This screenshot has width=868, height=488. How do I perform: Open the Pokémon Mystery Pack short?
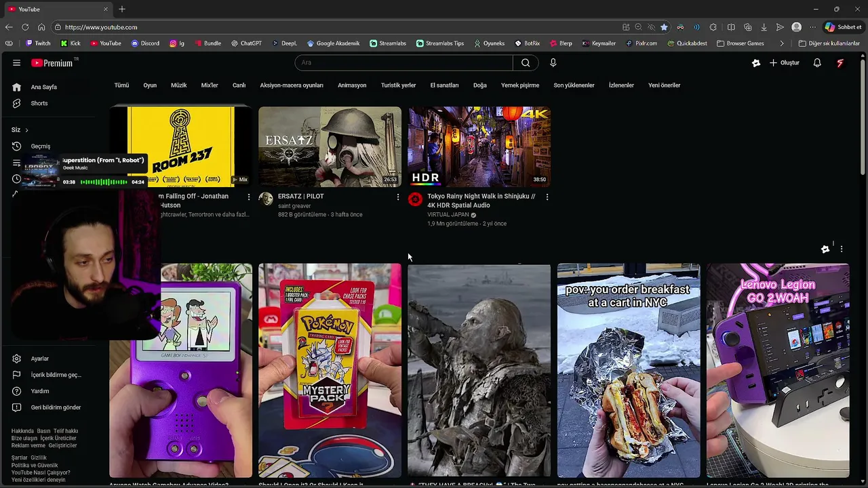point(330,371)
